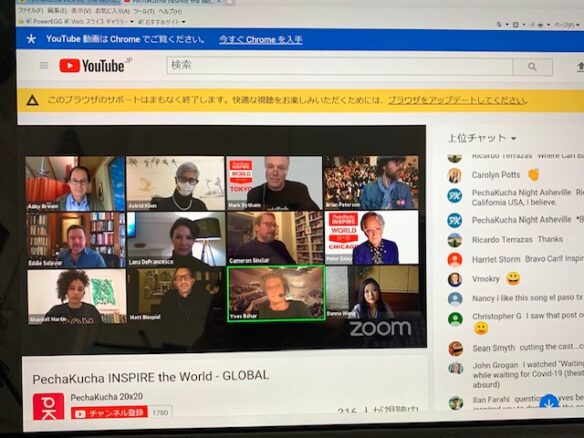Click the star icon in the blue Chrome banner
Viewport: 584px width, 438px height.
[x=31, y=39]
